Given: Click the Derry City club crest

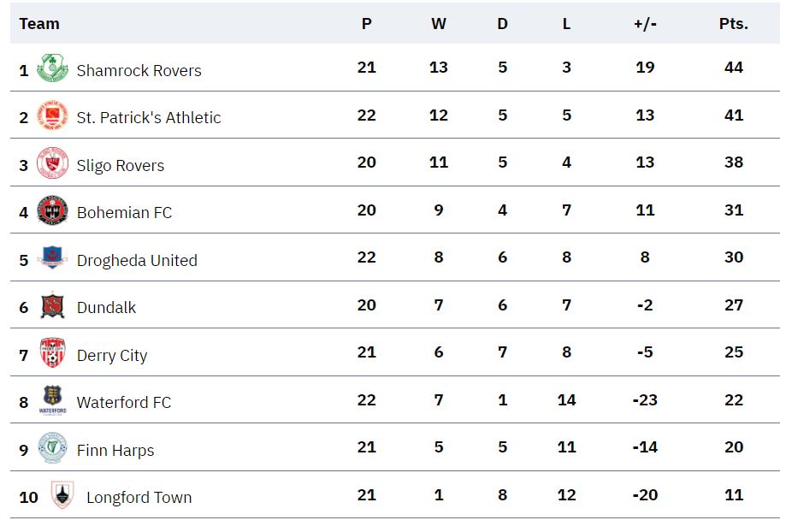Looking at the screenshot, I should (x=53, y=352).
